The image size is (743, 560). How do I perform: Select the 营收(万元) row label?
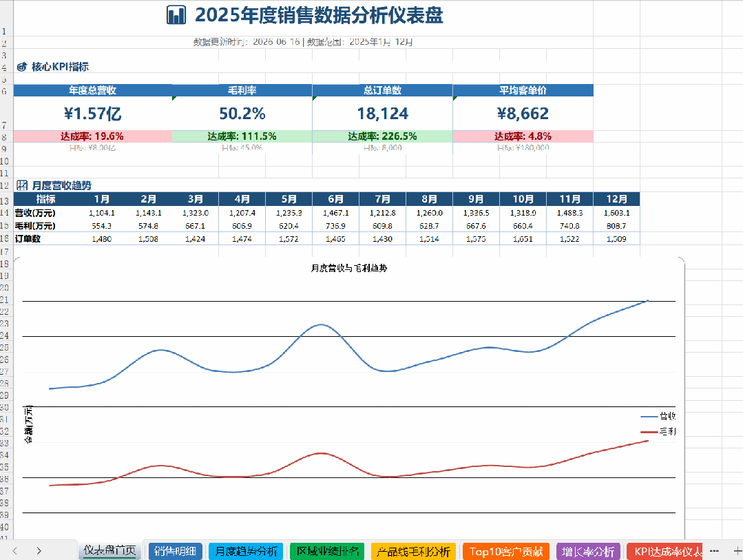pyautogui.click(x=45, y=213)
